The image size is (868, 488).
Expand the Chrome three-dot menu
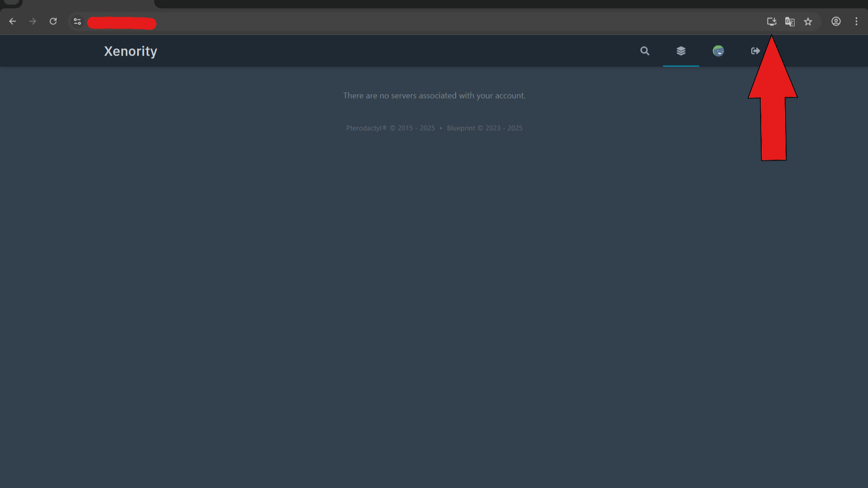[x=856, y=22]
